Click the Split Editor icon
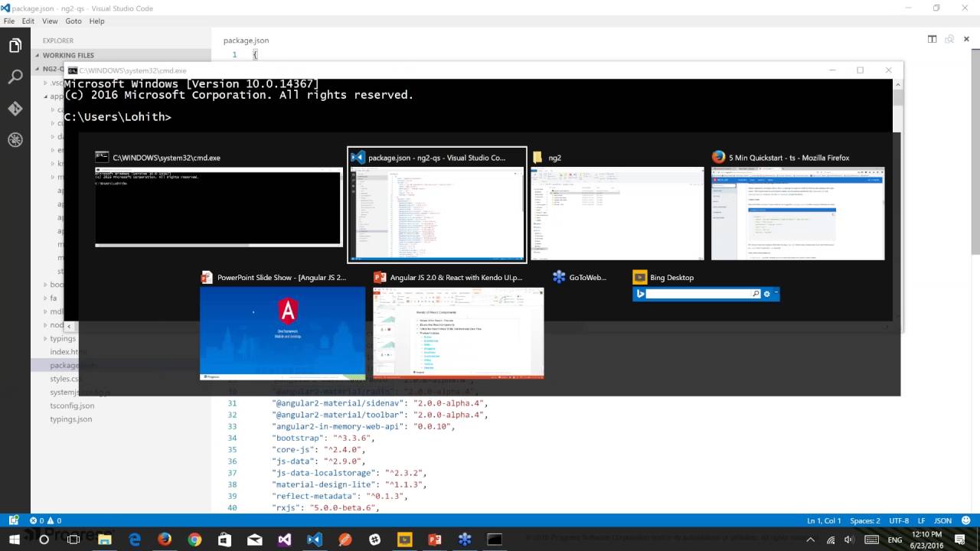The image size is (980, 551). pos(932,39)
